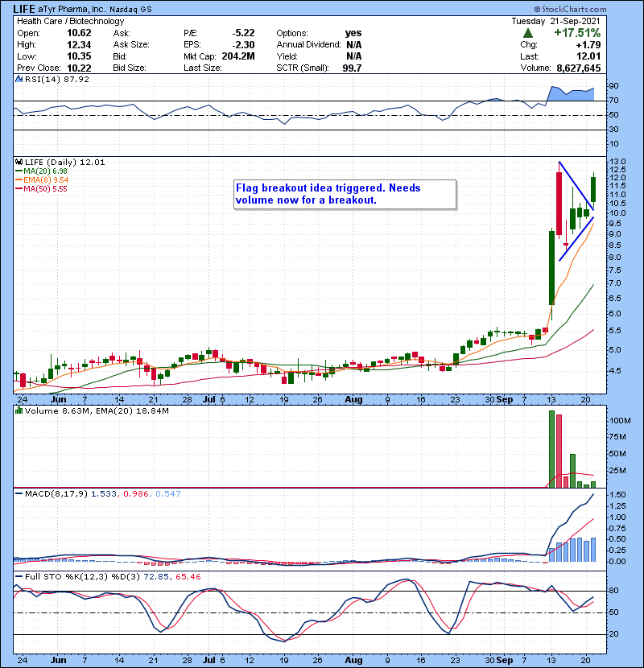Click the candlestick icon beside LIFE (Daily)
Screen dimensions: 644x668
tap(19, 162)
